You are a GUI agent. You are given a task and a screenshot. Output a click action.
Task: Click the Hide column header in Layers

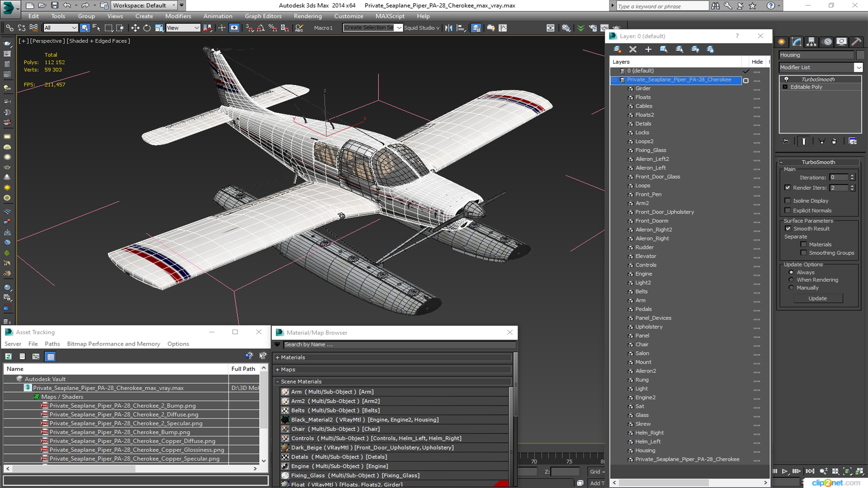pyautogui.click(x=757, y=62)
